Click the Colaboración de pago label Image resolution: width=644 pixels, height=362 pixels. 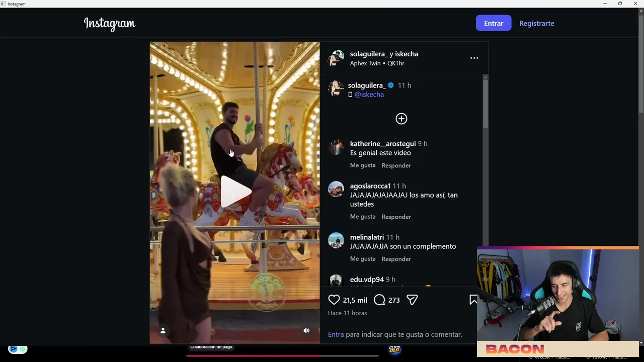(211, 347)
